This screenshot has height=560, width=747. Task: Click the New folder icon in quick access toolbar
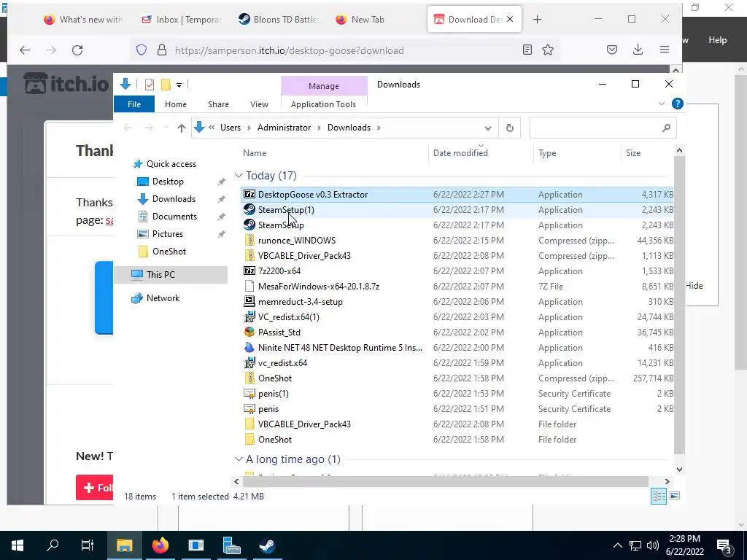(166, 85)
